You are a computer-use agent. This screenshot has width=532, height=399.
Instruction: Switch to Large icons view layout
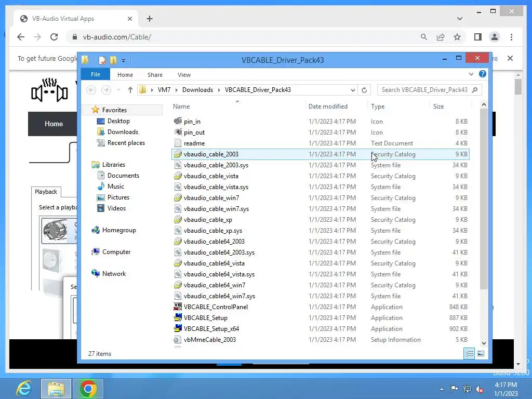click(481, 353)
